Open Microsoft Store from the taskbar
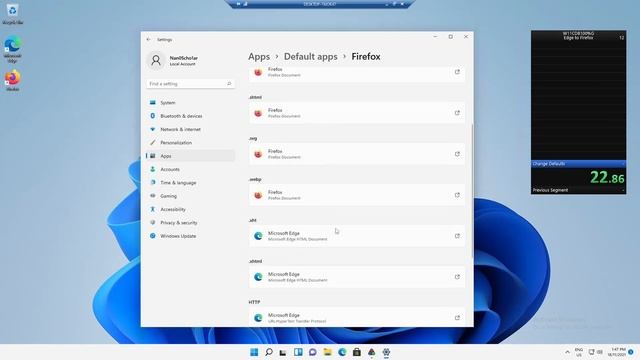This screenshot has height=360, width=640. tap(357, 352)
